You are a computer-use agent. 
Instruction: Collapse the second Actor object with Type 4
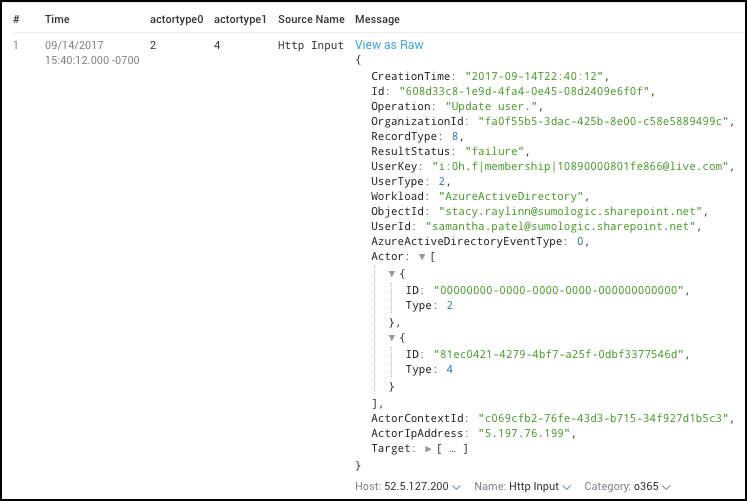(392, 338)
